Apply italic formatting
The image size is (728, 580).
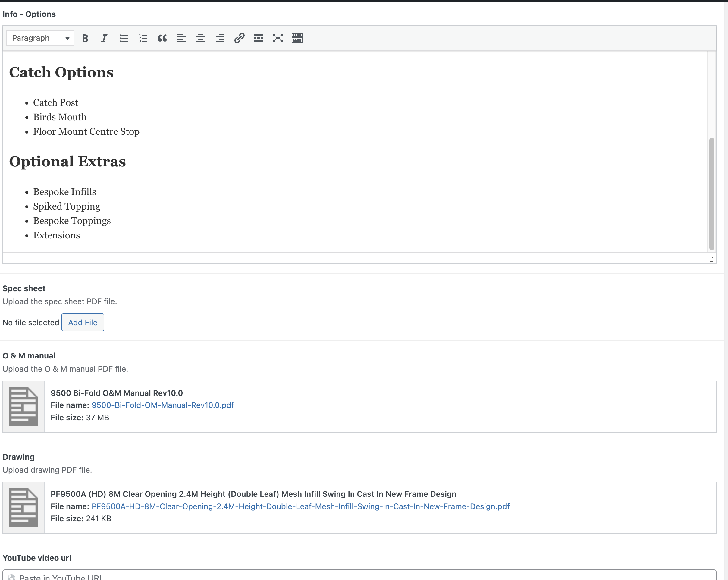[x=104, y=38]
